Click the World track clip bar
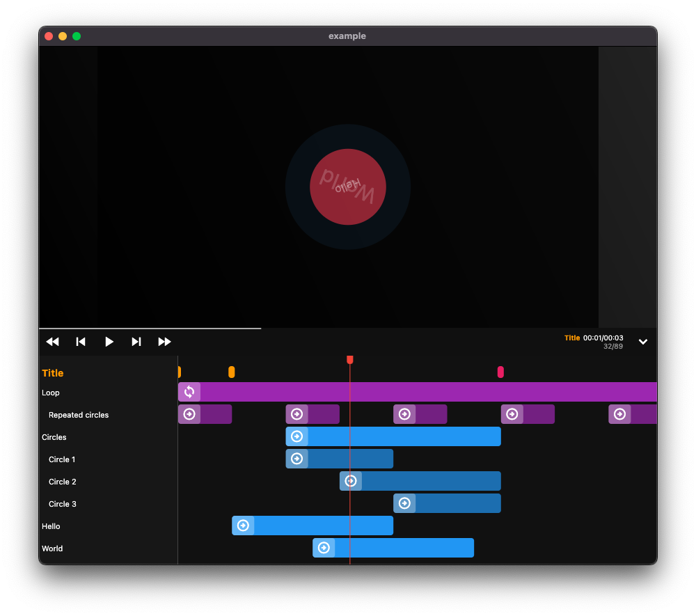Viewport: 696px width, 616px height. tap(393, 548)
